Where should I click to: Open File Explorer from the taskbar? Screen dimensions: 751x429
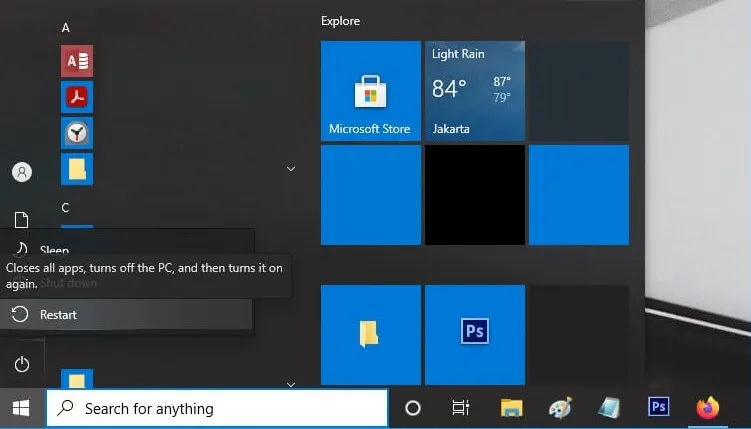click(x=512, y=408)
